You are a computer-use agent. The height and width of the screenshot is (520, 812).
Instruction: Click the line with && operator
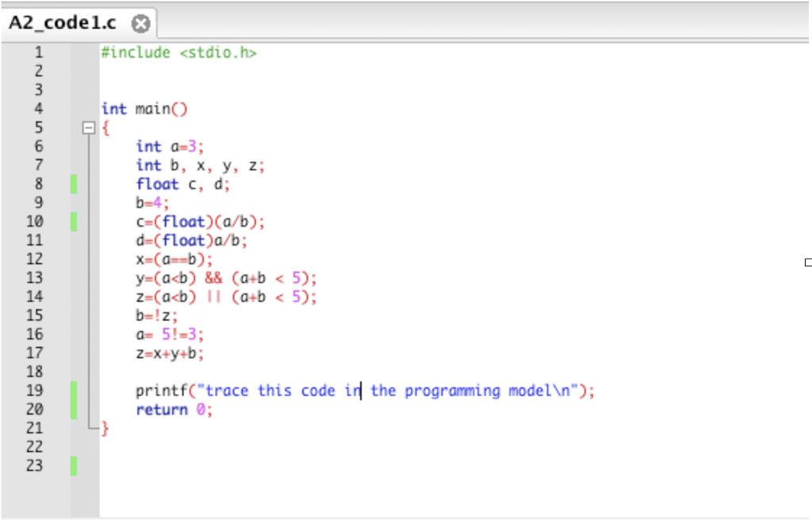(226, 278)
